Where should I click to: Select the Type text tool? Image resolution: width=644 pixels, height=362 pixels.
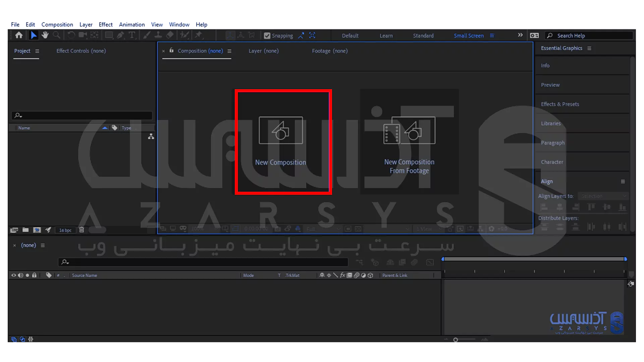132,35
